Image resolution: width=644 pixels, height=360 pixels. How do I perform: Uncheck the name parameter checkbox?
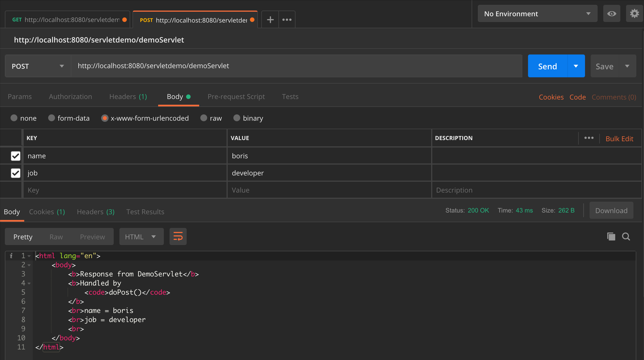tap(15, 156)
